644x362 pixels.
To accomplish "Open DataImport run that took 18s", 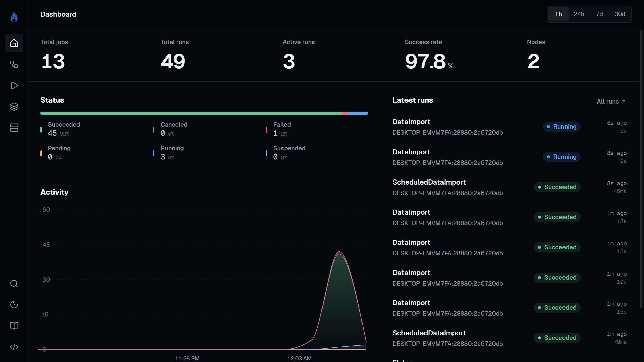I will tap(510, 217).
